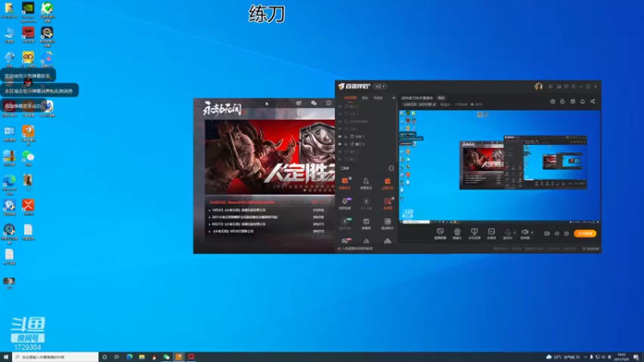Switch to the third scene tab
Screen dimensions: 644x362
click(378, 97)
